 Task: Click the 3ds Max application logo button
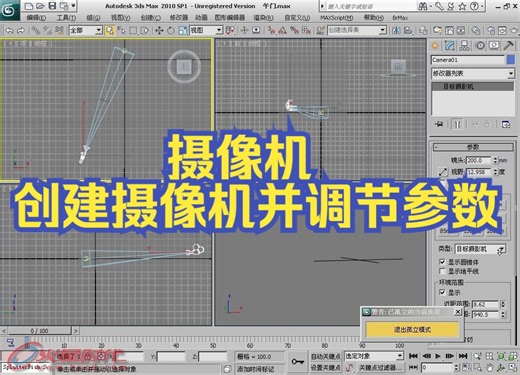click(x=9, y=10)
